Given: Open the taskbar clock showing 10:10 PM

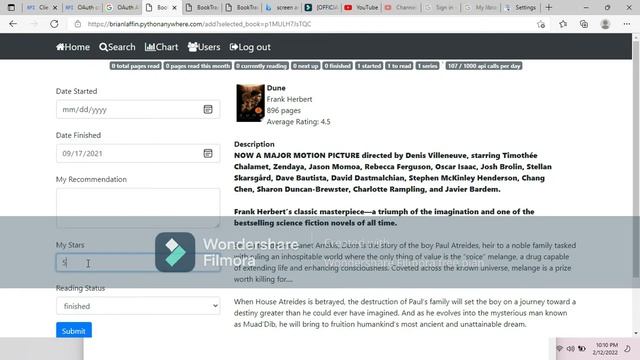Looking at the screenshot, I should point(606,349).
